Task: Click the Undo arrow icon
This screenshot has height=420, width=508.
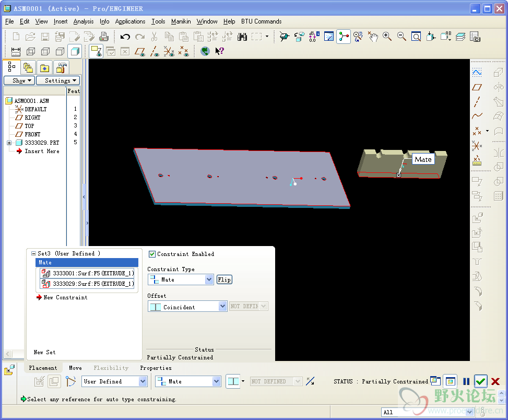Action: pos(125,37)
